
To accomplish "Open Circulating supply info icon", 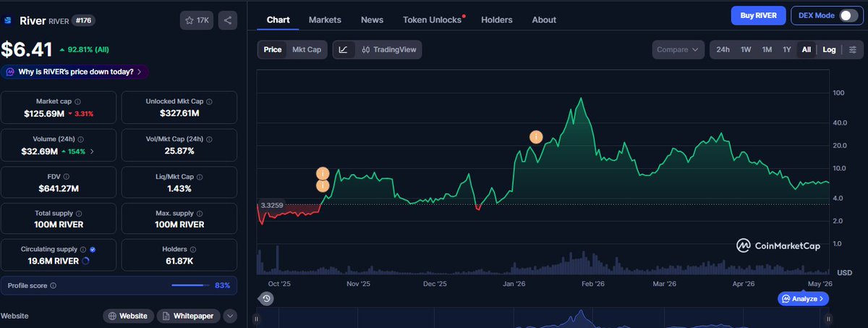I will [x=83, y=249].
